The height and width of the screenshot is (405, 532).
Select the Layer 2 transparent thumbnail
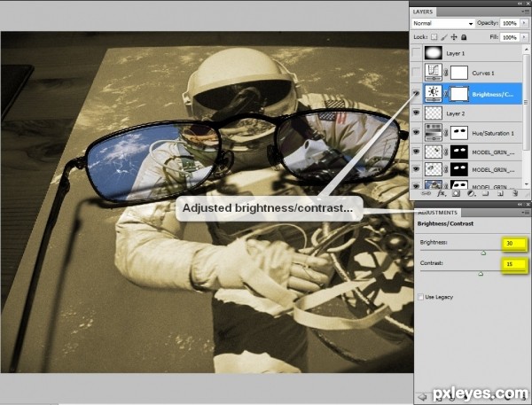click(x=434, y=113)
